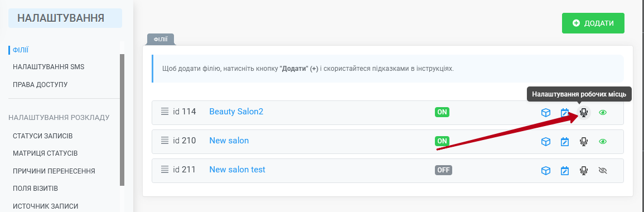
Task: Open chair icon for New salon test
Action: (x=584, y=171)
